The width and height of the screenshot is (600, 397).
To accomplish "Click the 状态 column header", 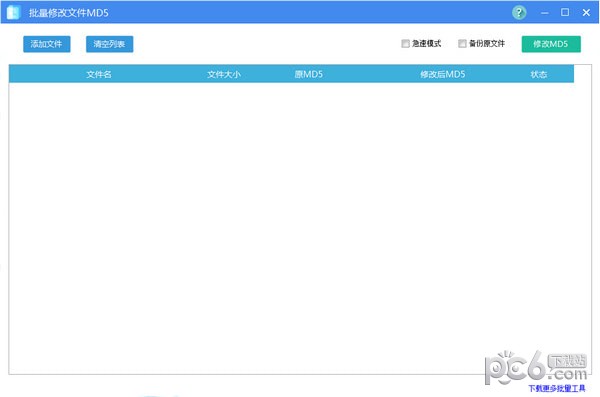I will coord(539,74).
